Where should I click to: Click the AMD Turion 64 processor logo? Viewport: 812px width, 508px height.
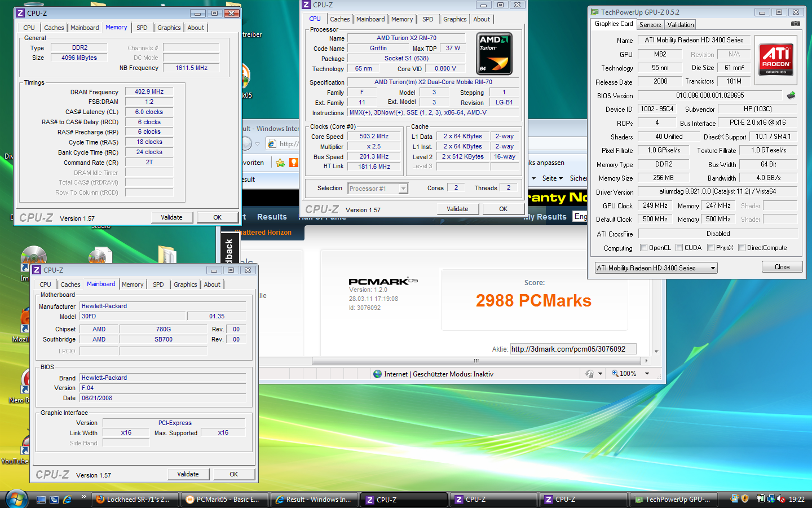coord(494,54)
